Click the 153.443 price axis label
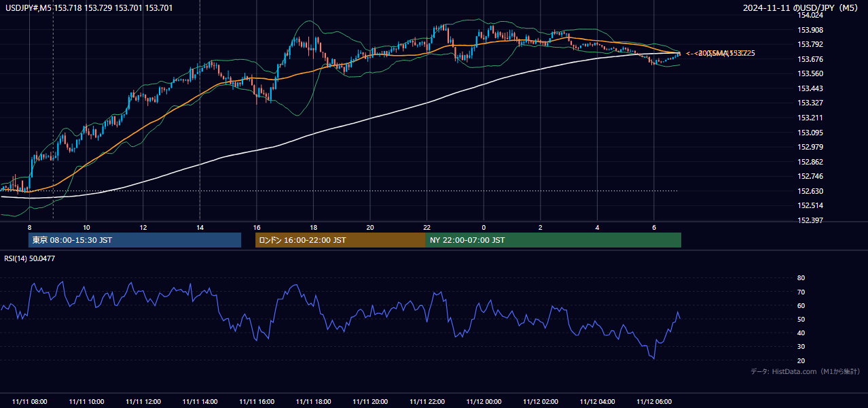Image resolution: width=868 pixels, height=408 pixels. point(810,88)
